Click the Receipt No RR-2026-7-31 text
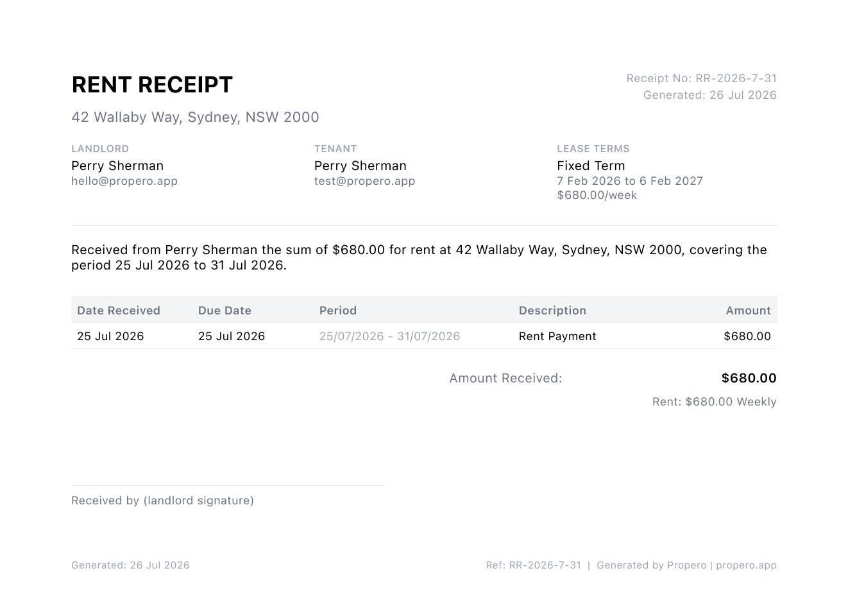 tap(701, 78)
